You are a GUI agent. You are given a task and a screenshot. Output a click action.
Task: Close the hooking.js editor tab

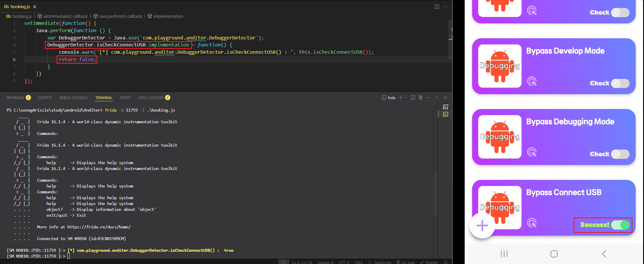point(35,7)
